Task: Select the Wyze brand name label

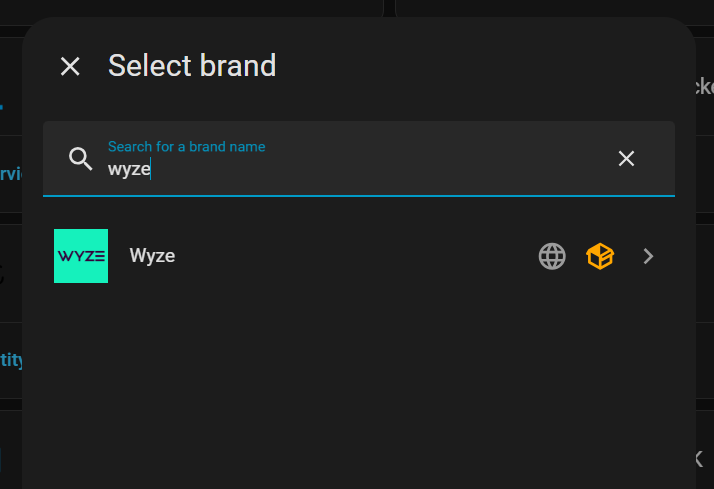Action: tap(152, 256)
